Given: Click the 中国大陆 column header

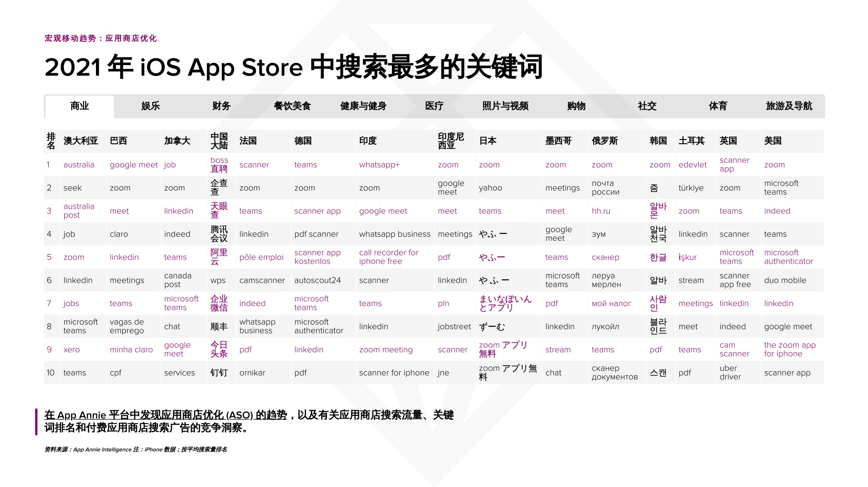Looking at the screenshot, I should pyautogui.click(x=219, y=141).
